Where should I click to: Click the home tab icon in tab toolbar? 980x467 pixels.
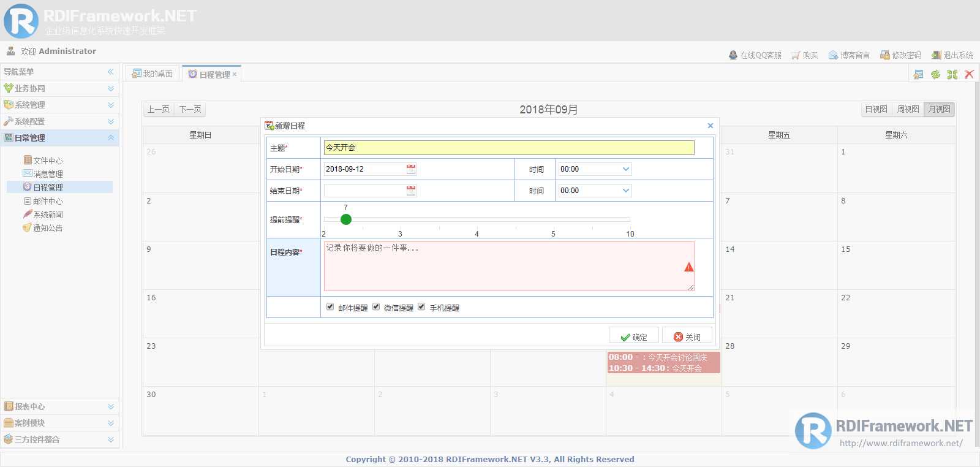click(x=918, y=74)
